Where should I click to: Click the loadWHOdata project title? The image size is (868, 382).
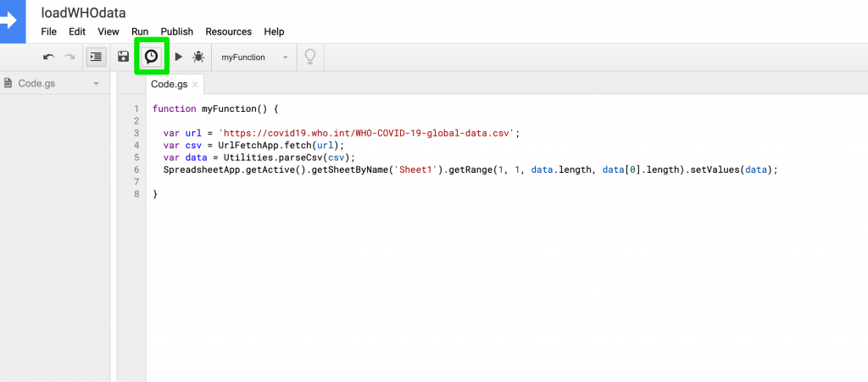pos(83,13)
